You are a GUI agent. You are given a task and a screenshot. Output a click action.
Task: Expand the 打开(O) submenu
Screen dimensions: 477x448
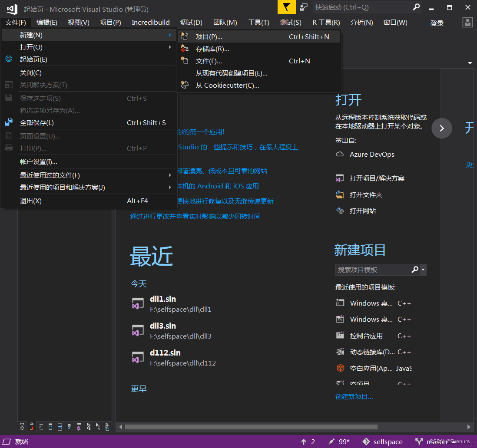[x=170, y=47]
